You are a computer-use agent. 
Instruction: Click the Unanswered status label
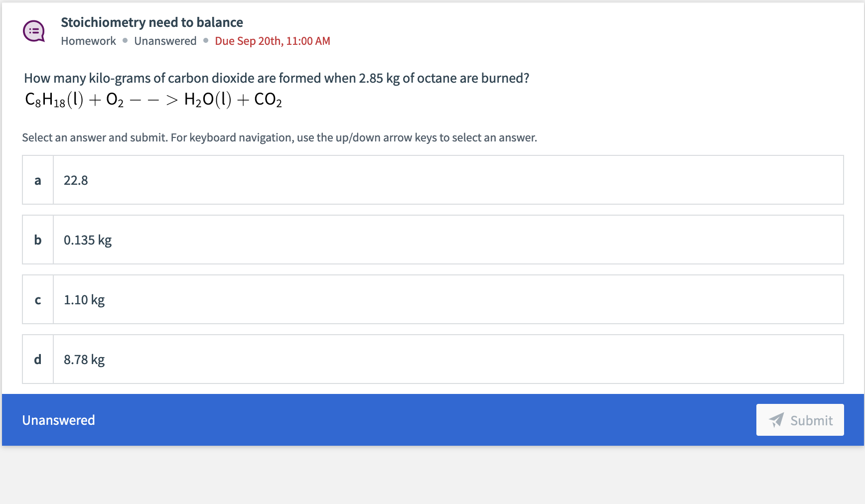click(x=58, y=420)
